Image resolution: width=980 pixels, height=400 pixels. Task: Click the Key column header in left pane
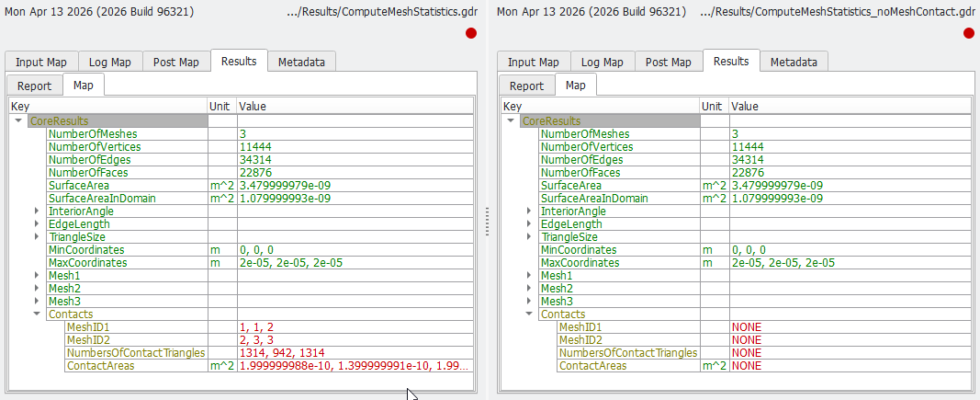pyautogui.click(x=108, y=107)
